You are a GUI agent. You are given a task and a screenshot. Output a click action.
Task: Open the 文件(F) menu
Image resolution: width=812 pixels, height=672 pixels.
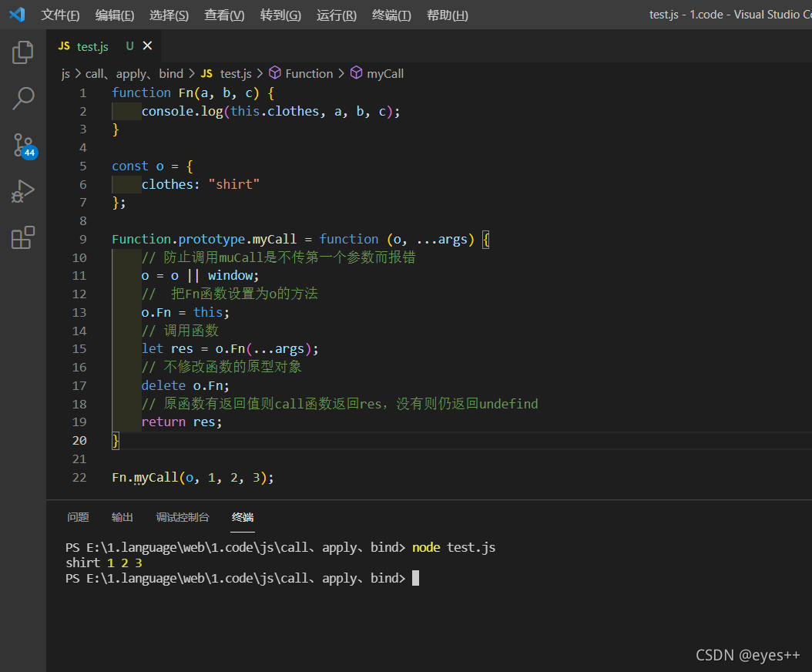(x=61, y=15)
